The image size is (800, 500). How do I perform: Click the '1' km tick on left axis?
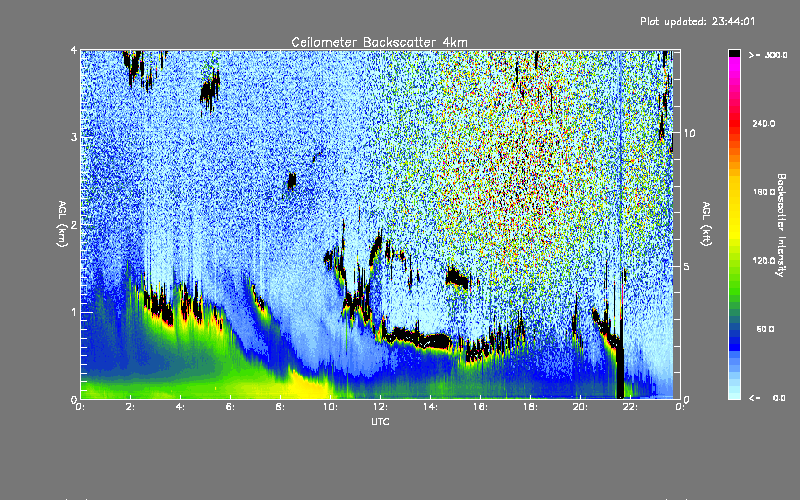point(74,312)
